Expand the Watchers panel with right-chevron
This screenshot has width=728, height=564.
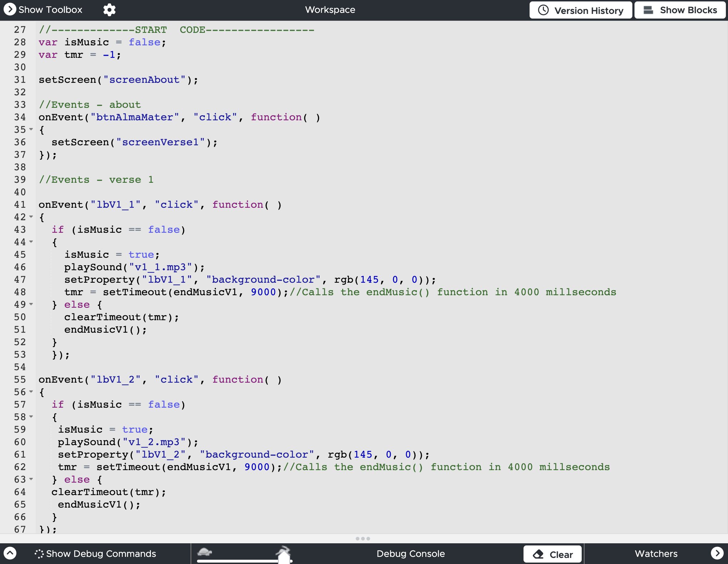point(717,553)
